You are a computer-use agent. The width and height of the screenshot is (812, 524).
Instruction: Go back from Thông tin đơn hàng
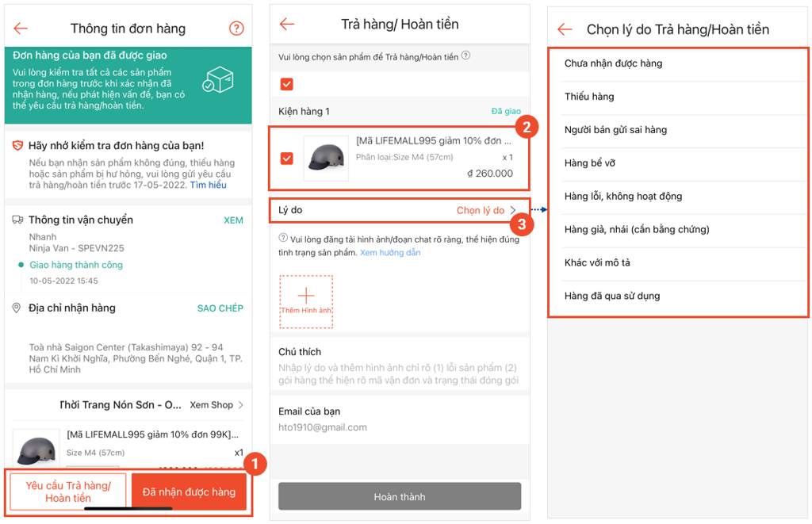click(21, 29)
